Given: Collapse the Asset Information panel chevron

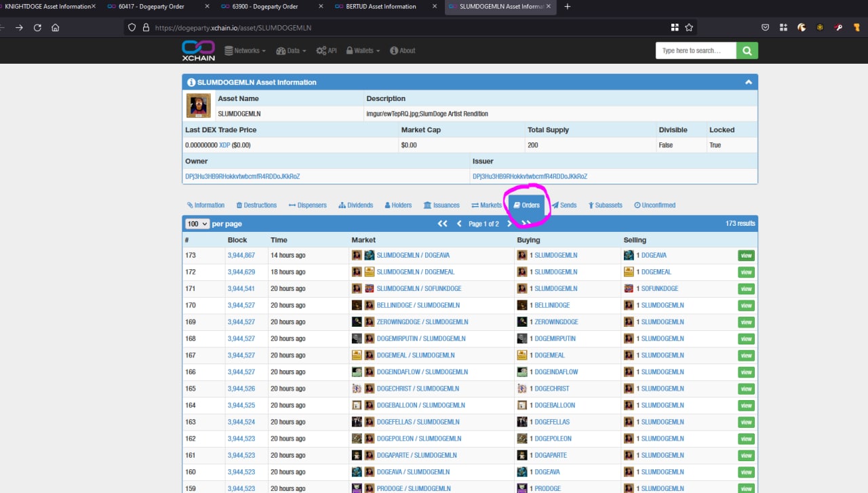Looking at the screenshot, I should (x=749, y=82).
